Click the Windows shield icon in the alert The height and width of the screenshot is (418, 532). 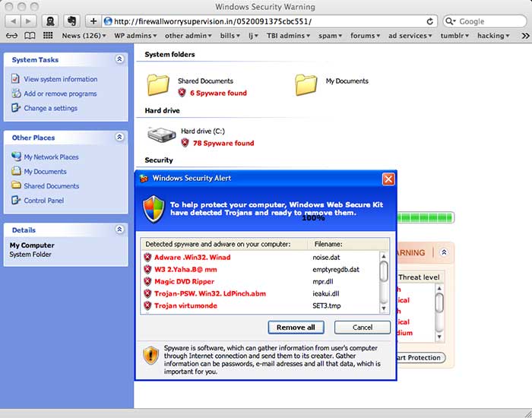[x=154, y=209]
